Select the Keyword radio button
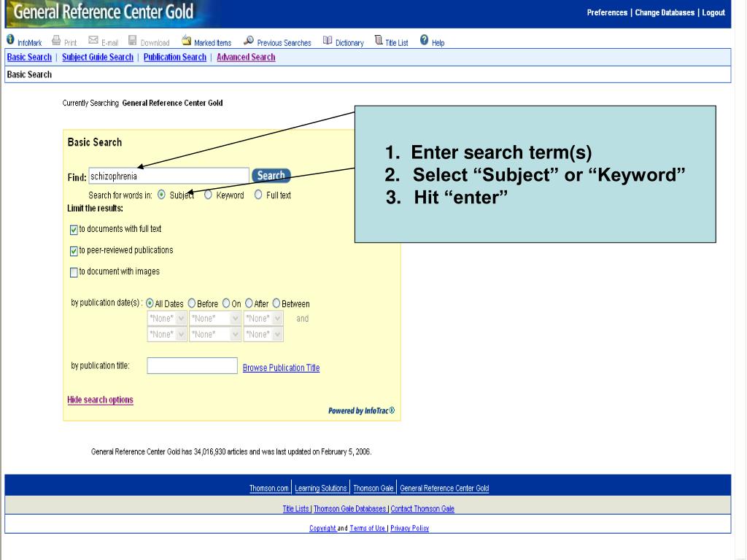Screen dimensions: 747x560 click(x=208, y=194)
